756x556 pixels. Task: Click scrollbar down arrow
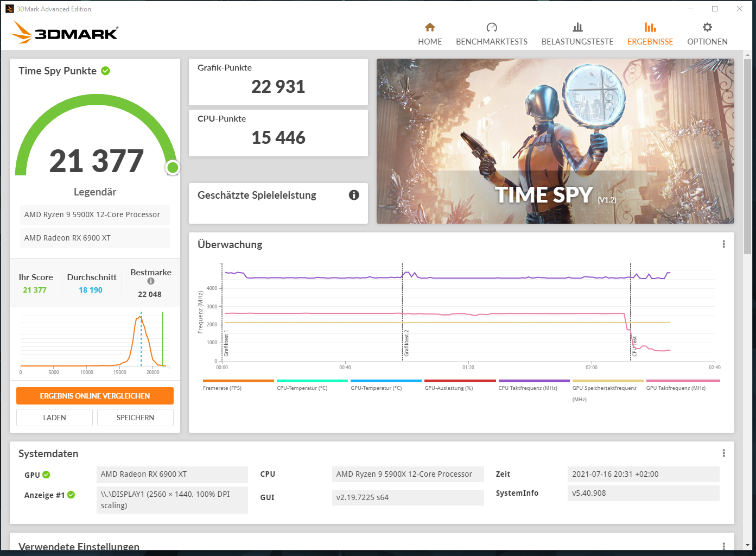pos(748,545)
